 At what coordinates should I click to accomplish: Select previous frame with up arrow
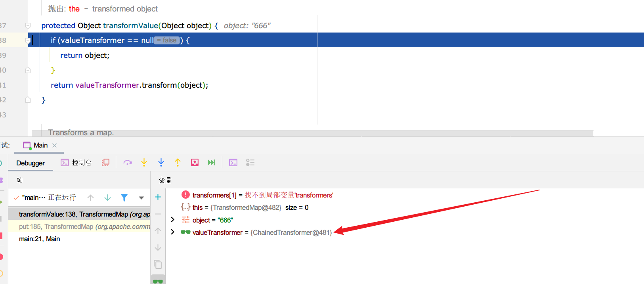tap(90, 198)
